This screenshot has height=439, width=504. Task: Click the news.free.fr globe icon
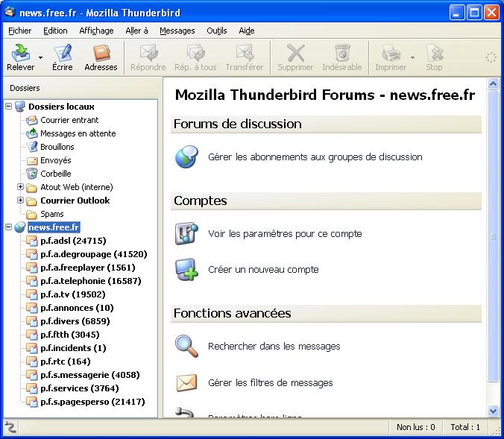point(20,227)
